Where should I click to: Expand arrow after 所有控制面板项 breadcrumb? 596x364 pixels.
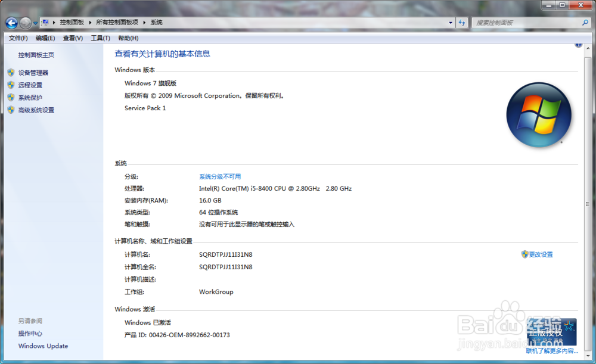click(x=144, y=23)
